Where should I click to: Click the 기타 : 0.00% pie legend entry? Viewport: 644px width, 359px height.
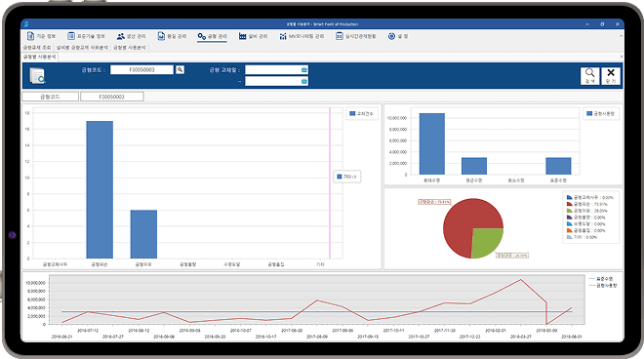tap(582, 237)
